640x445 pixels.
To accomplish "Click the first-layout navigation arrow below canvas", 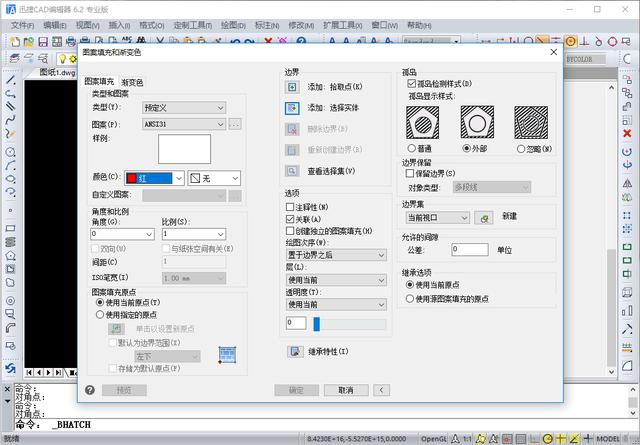I will point(29,372).
